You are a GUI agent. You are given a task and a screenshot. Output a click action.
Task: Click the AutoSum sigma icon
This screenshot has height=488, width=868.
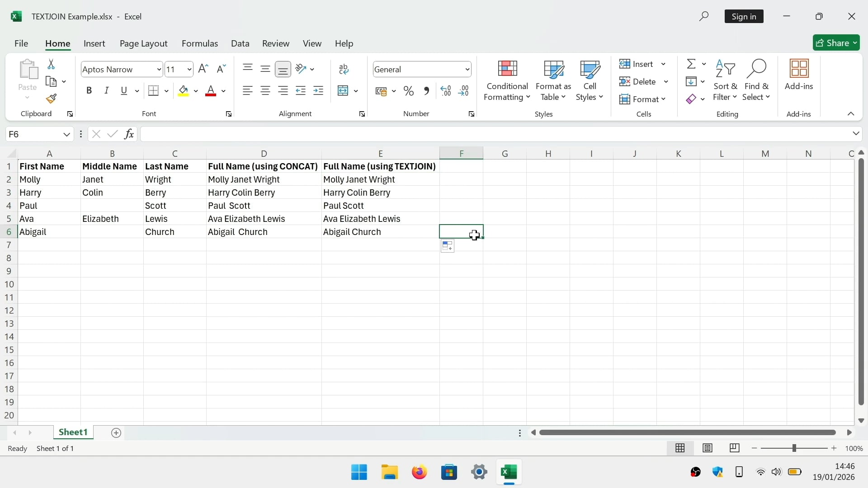coord(691,64)
